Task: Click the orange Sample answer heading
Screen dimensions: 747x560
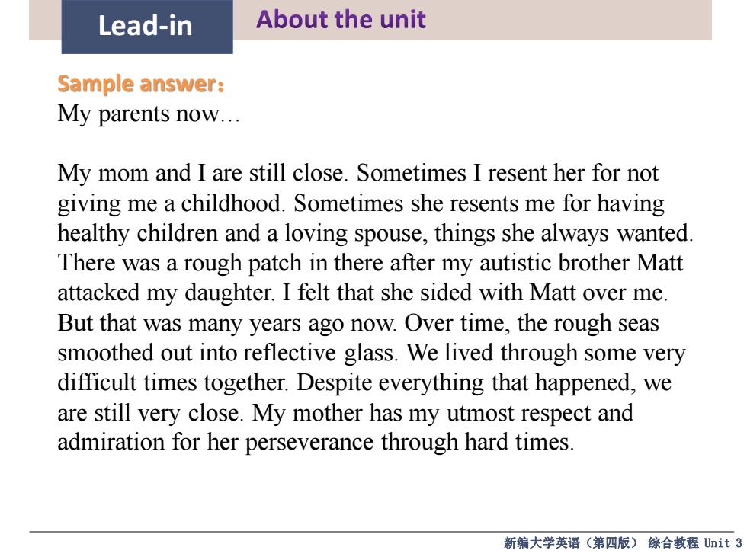Action: click(140, 84)
